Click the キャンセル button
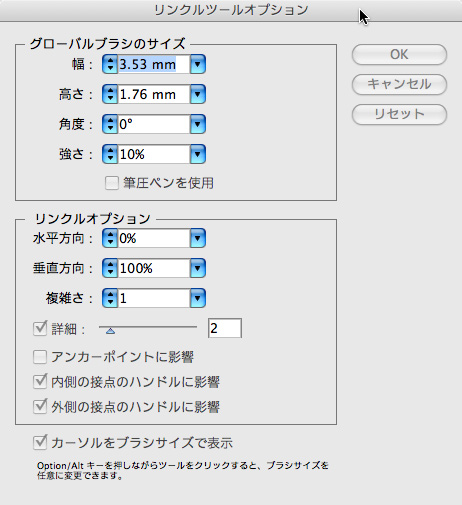Image resolution: width=462 pixels, height=505 pixels. pyautogui.click(x=399, y=84)
